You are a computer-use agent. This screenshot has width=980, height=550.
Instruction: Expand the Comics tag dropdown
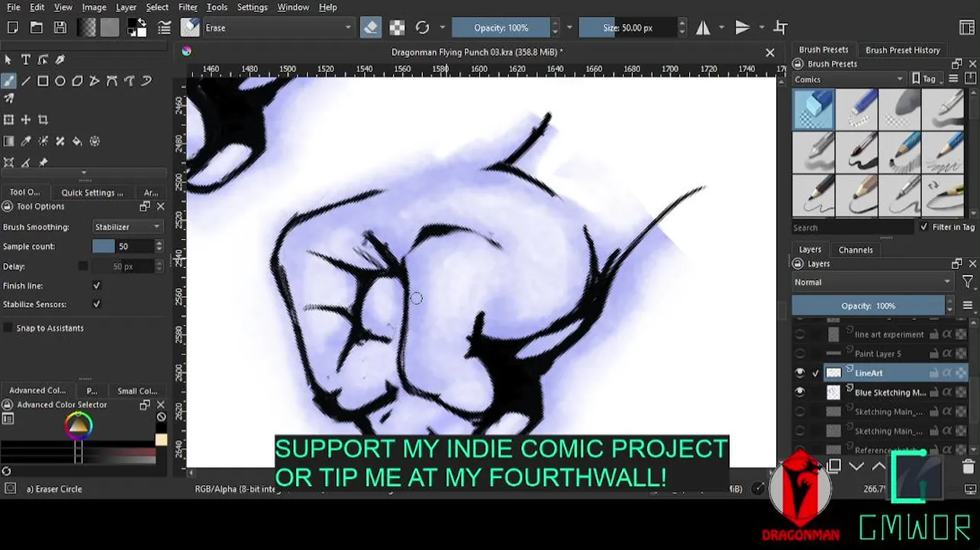(848, 79)
